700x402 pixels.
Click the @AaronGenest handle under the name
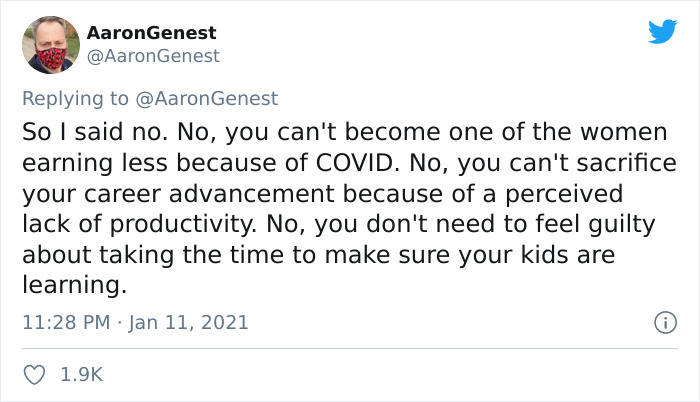point(153,56)
